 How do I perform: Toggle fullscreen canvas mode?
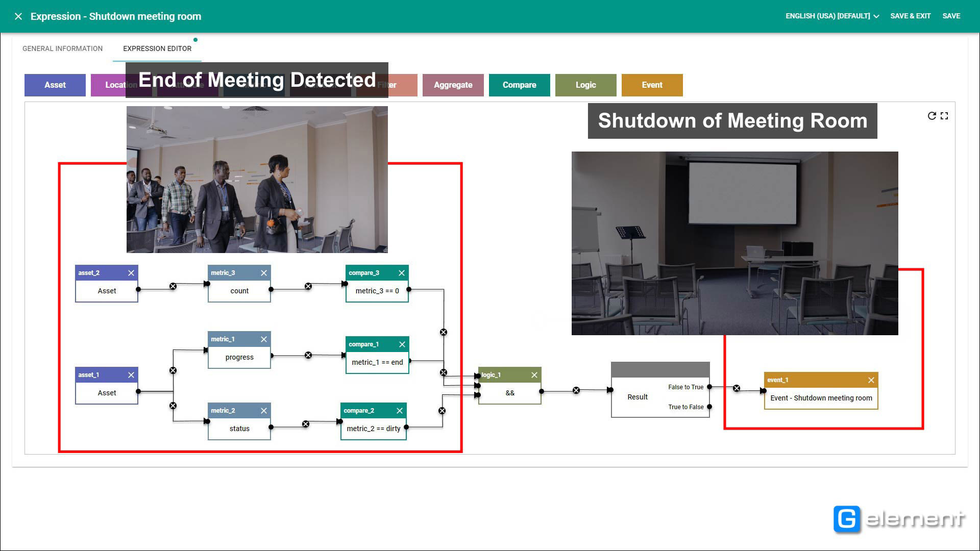(x=944, y=116)
